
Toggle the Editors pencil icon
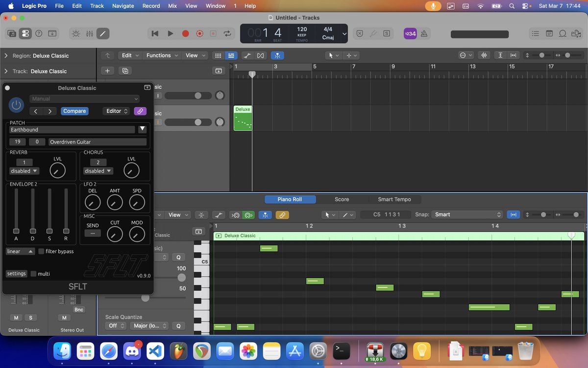click(102, 34)
